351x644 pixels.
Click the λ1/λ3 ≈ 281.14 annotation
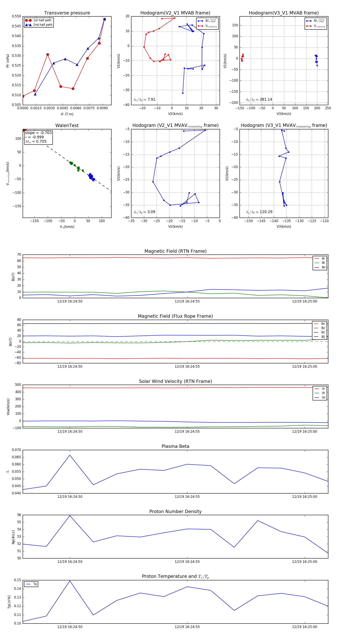[259, 100]
